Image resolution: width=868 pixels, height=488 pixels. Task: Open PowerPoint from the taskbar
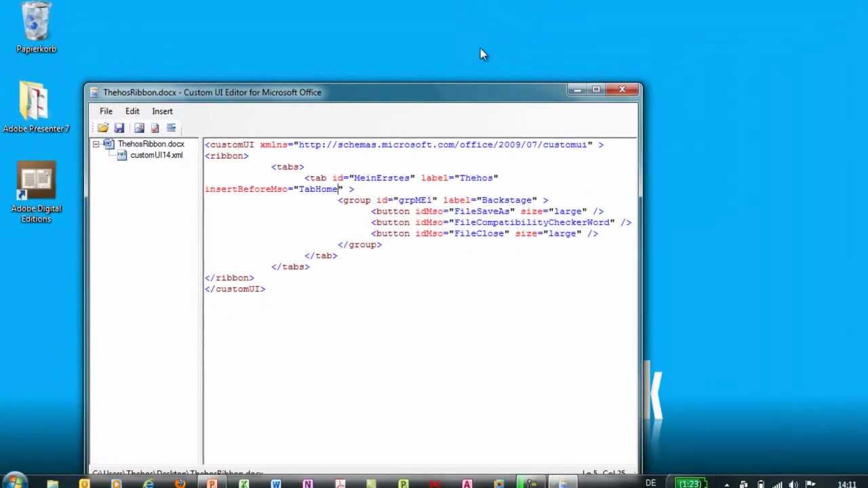tap(212, 483)
